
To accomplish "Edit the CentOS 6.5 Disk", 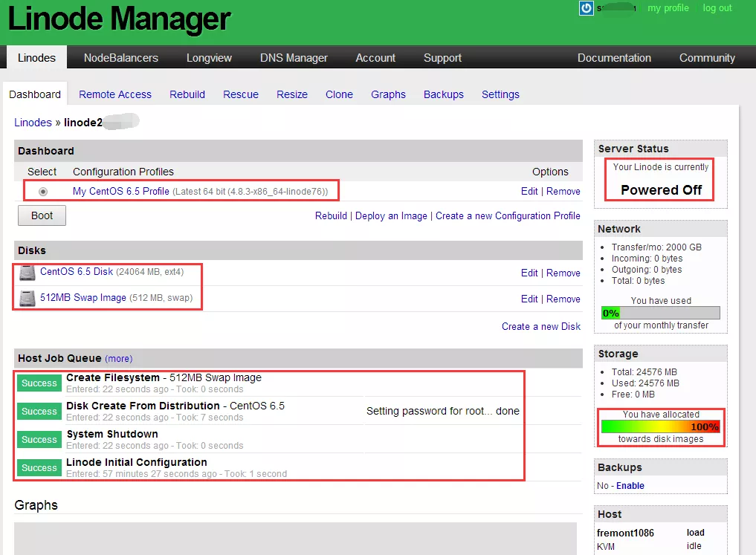I will coord(529,273).
